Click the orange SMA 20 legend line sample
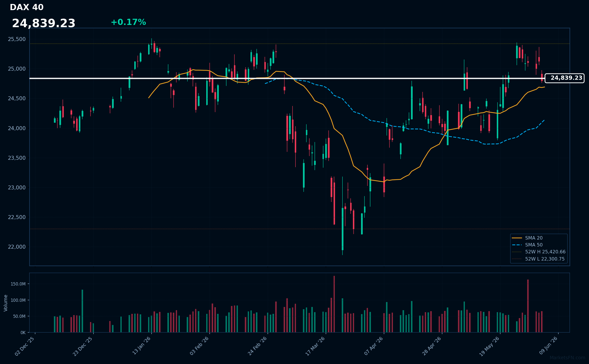 (517, 238)
